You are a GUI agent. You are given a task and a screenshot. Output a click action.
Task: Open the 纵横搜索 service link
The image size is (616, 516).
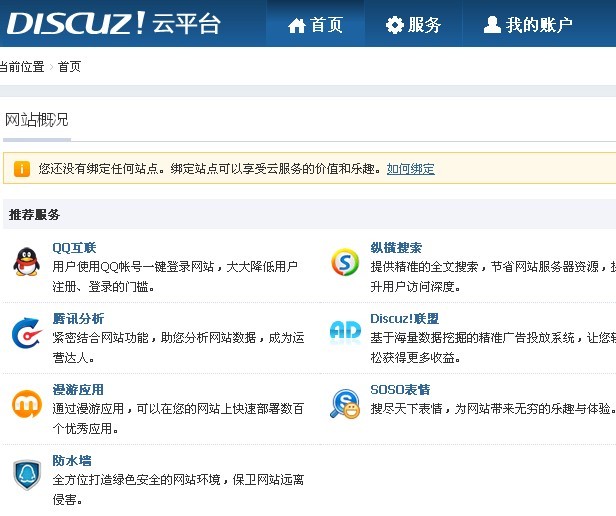396,248
